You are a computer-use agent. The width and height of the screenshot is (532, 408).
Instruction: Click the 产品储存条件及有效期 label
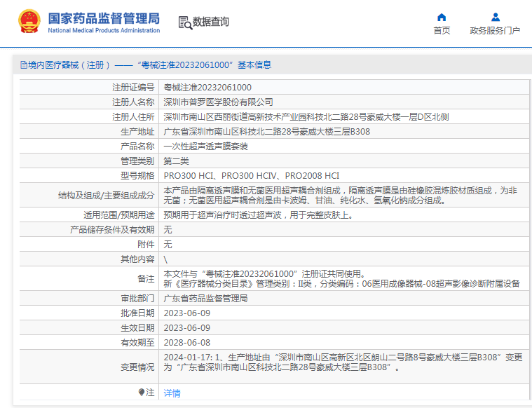coord(112,229)
